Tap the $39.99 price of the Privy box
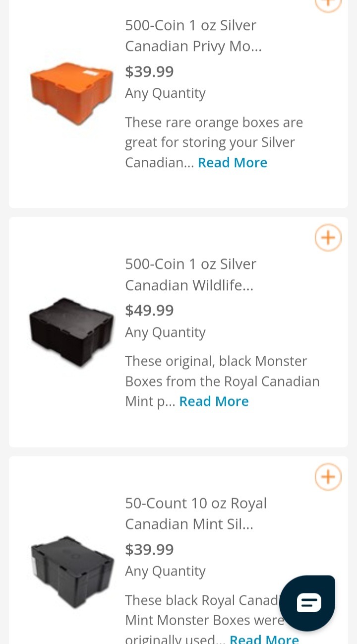Viewport: 357px width, 644px height. coord(149,72)
